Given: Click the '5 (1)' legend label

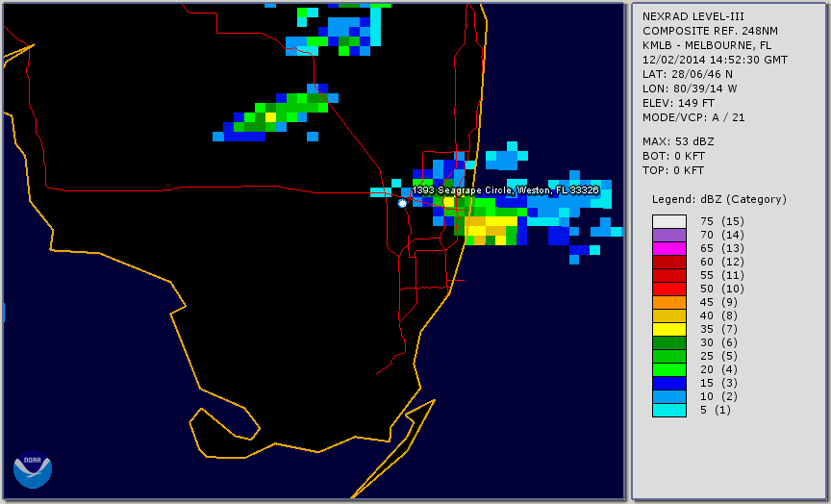Looking at the screenshot, I should tap(715, 410).
